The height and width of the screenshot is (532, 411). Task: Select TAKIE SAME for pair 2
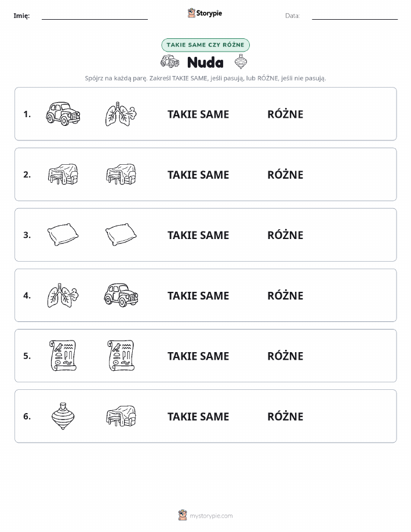point(198,175)
